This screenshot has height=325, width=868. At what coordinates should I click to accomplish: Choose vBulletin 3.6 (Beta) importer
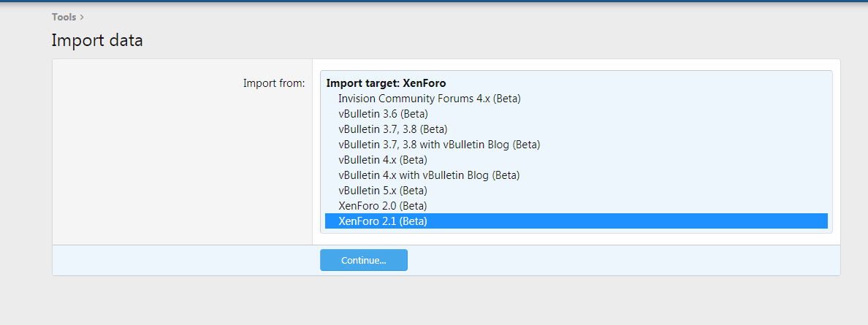pyautogui.click(x=576, y=114)
